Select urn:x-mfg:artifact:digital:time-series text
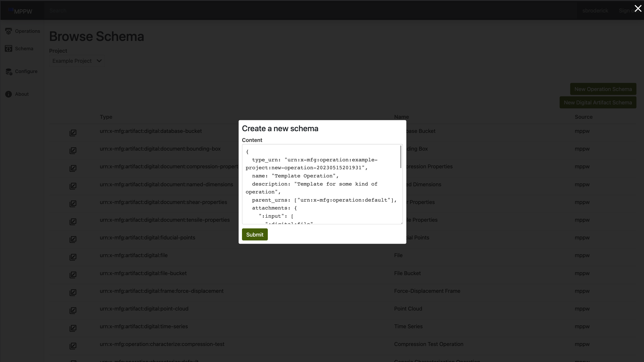Screen dimensions: 644x362 tap(144, 327)
